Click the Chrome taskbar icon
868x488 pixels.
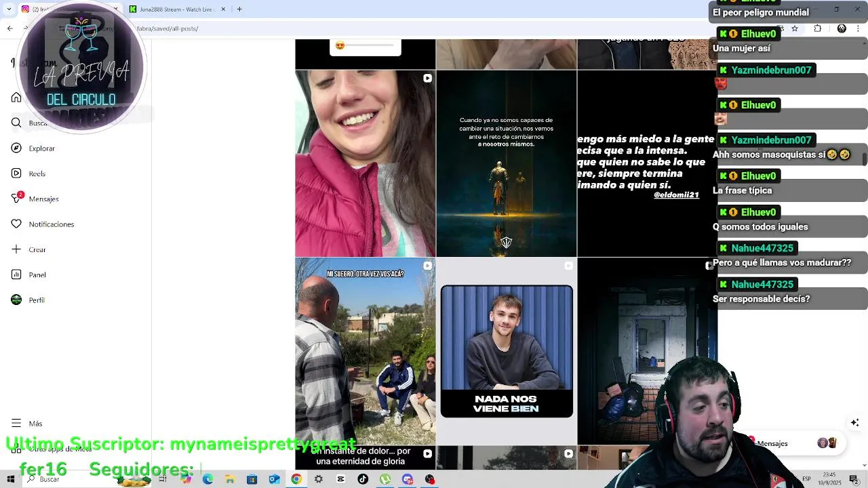[296, 479]
